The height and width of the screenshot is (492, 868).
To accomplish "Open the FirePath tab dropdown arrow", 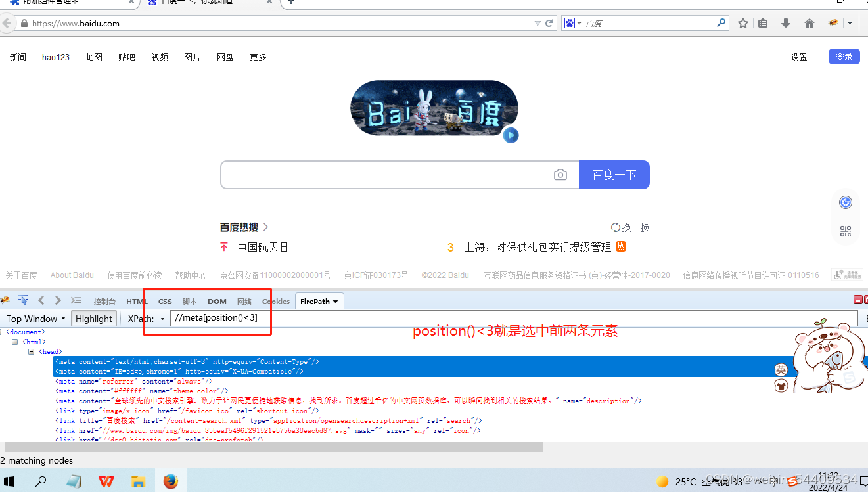I will click(x=335, y=302).
